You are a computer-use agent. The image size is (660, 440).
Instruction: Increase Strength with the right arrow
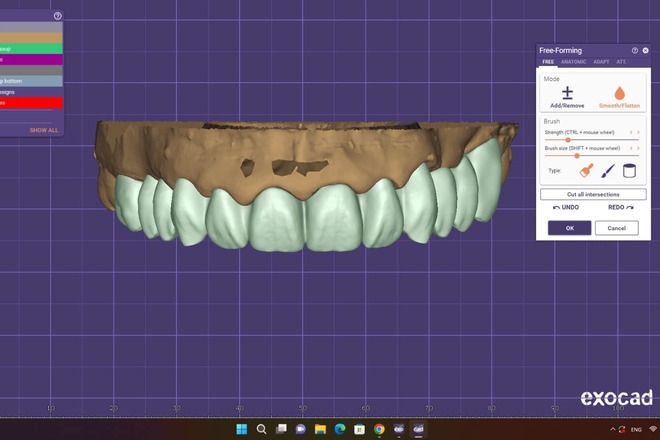click(638, 132)
